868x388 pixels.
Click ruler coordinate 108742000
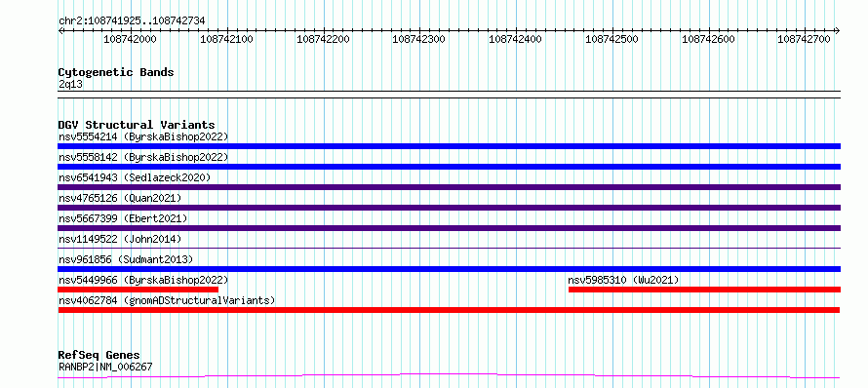pyautogui.click(x=130, y=39)
